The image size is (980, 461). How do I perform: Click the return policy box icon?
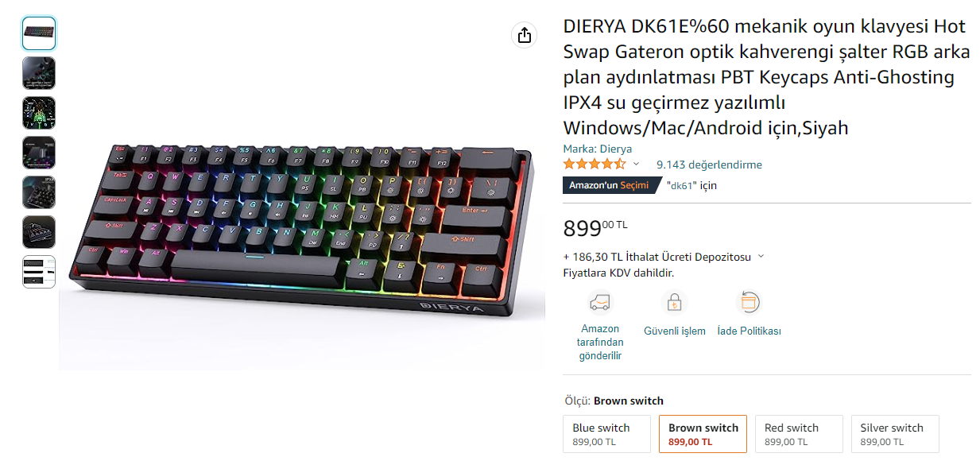(x=749, y=302)
